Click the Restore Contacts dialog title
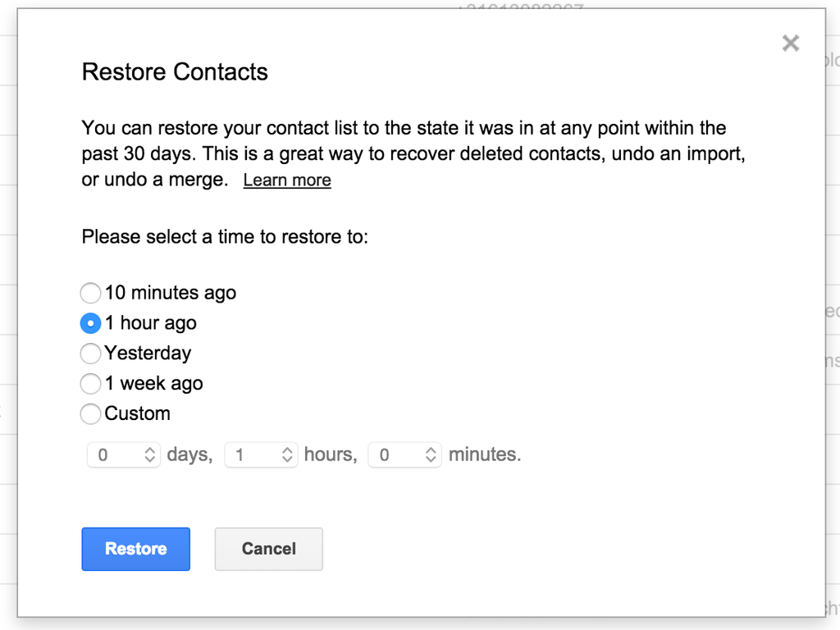This screenshot has height=630, width=840. (x=175, y=72)
